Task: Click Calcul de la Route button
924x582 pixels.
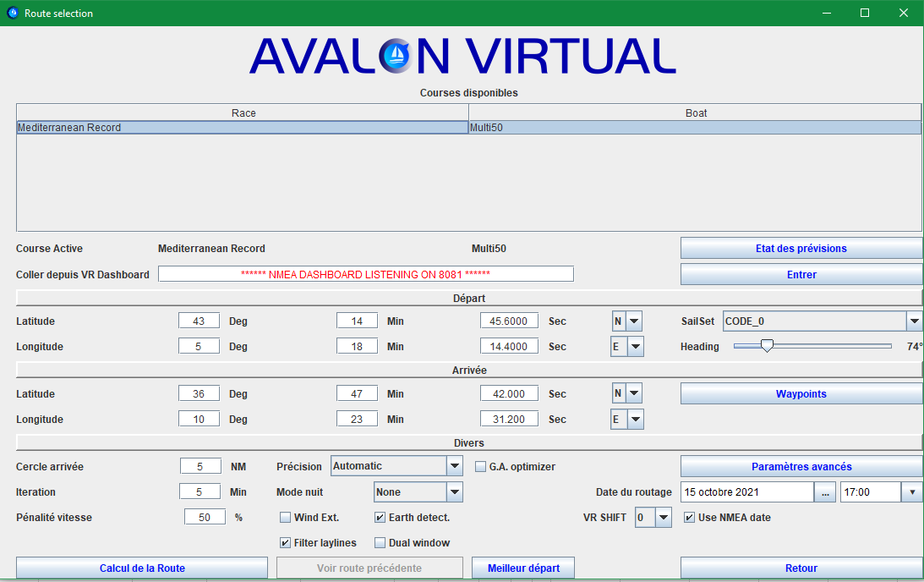Action: click(x=142, y=568)
